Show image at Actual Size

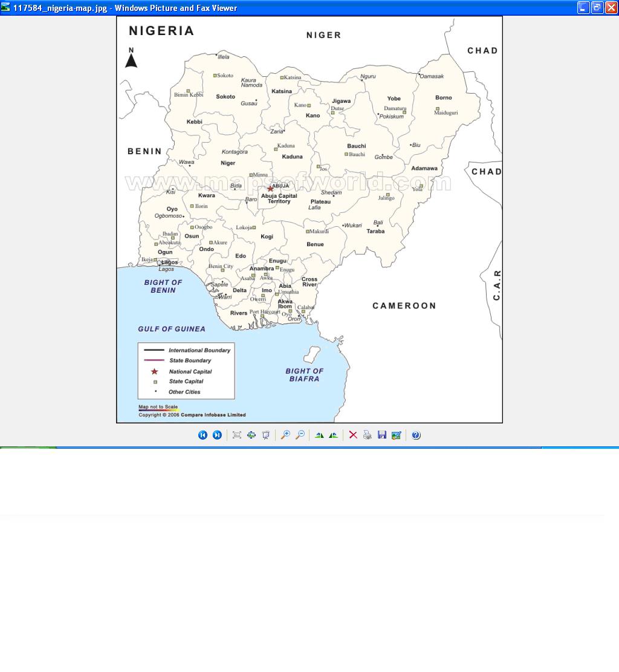[x=251, y=435]
